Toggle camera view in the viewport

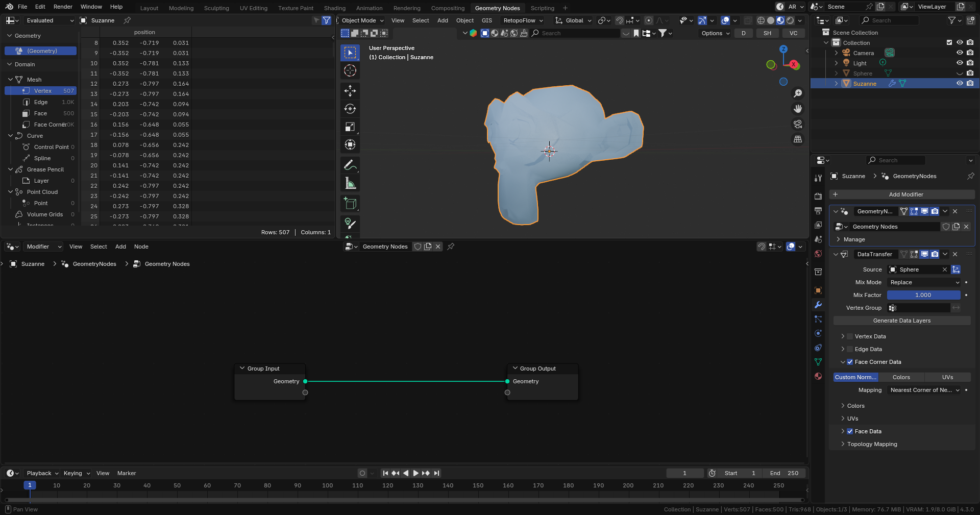[798, 124]
